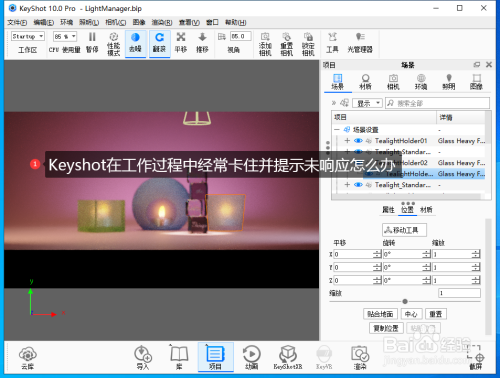Switch to the 图像 image tab

(x=476, y=82)
